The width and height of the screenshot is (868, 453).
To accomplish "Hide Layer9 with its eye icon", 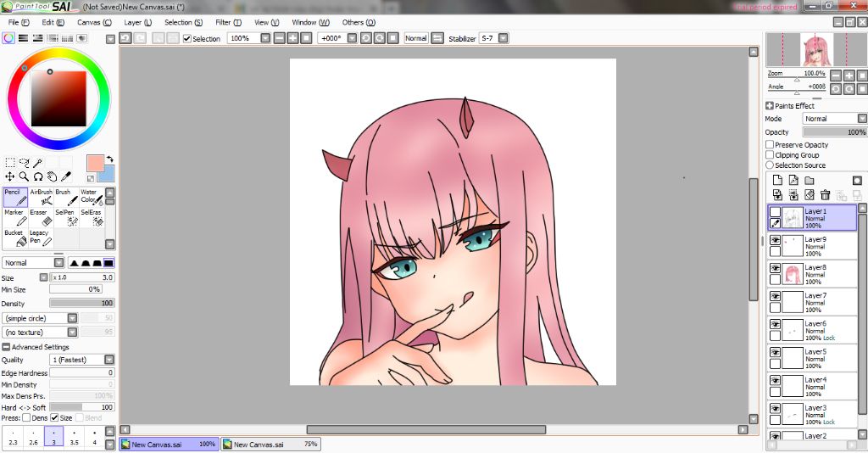I will (x=775, y=240).
